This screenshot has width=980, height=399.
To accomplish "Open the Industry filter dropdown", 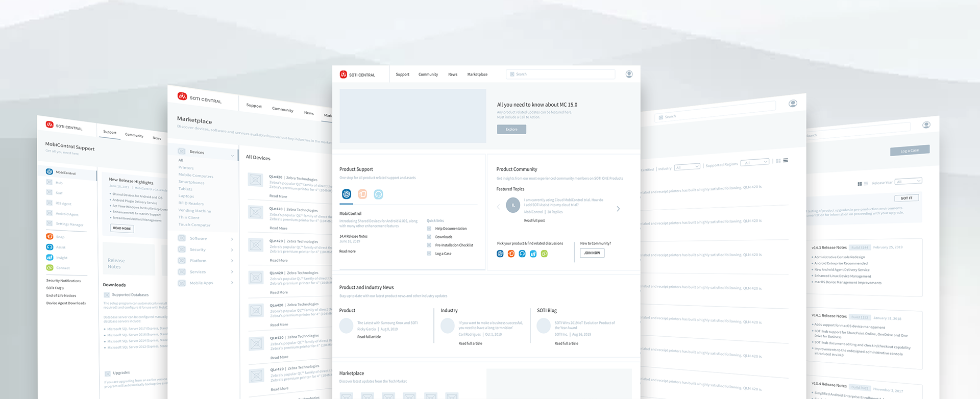I will coord(687,167).
